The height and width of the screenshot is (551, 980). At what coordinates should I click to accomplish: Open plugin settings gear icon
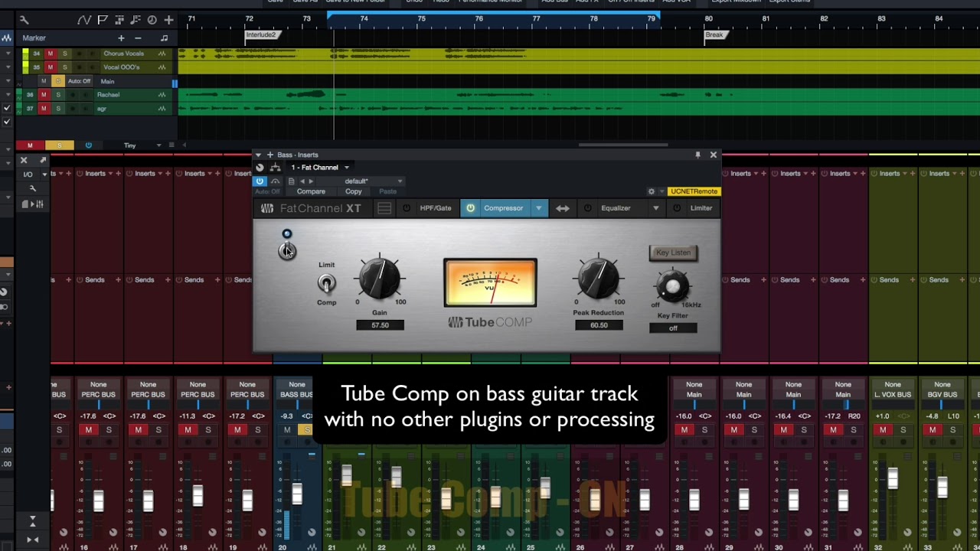coord(652,191)
